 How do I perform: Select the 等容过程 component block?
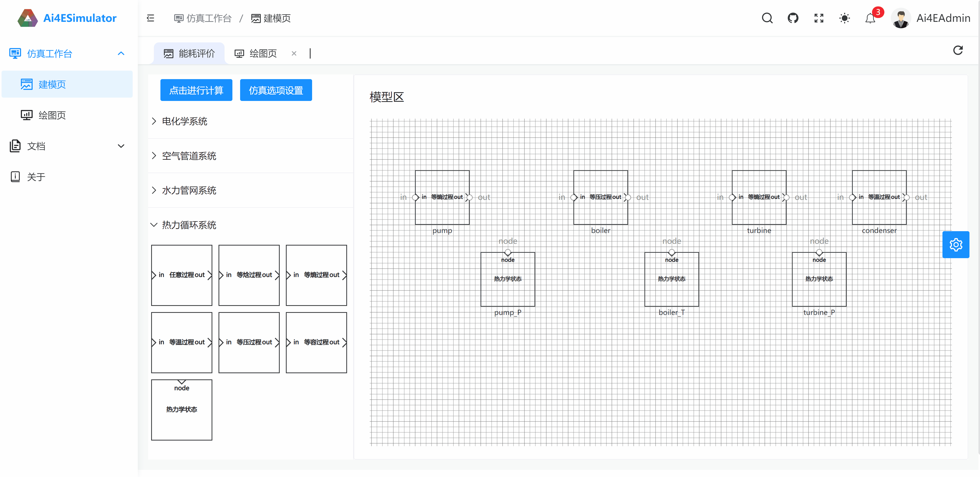click(316, 342)
